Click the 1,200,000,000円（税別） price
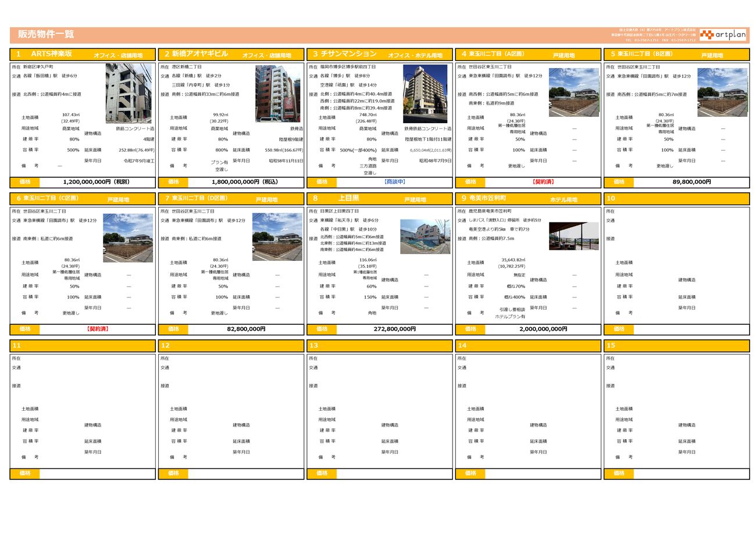 pyautogui.click(x=96, y=182)
